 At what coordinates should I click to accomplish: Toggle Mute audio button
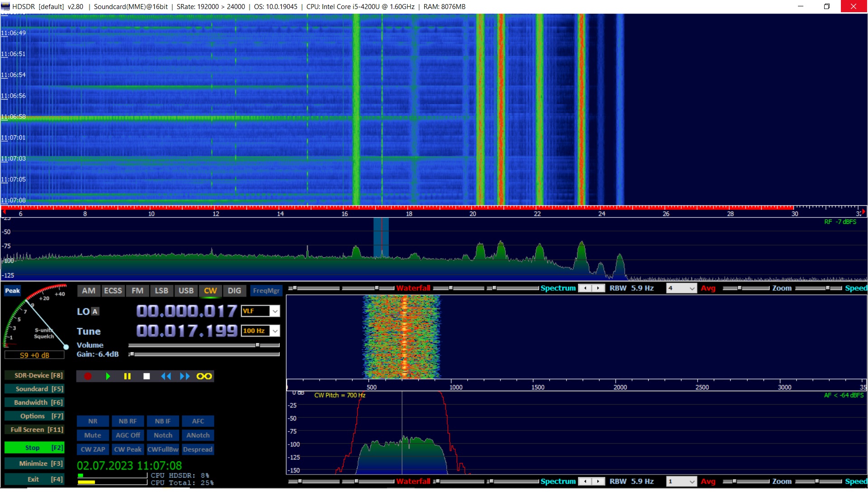click(93, 435)
